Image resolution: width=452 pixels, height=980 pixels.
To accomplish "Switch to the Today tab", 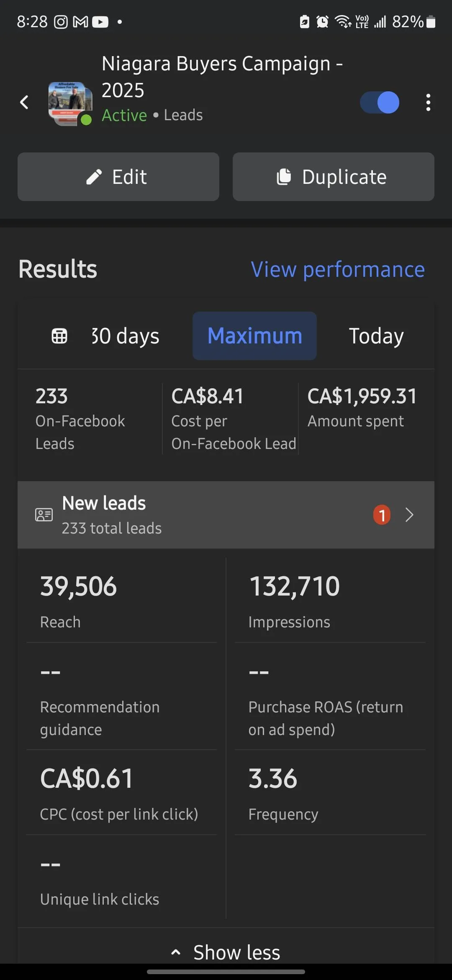I will (376, 336).
